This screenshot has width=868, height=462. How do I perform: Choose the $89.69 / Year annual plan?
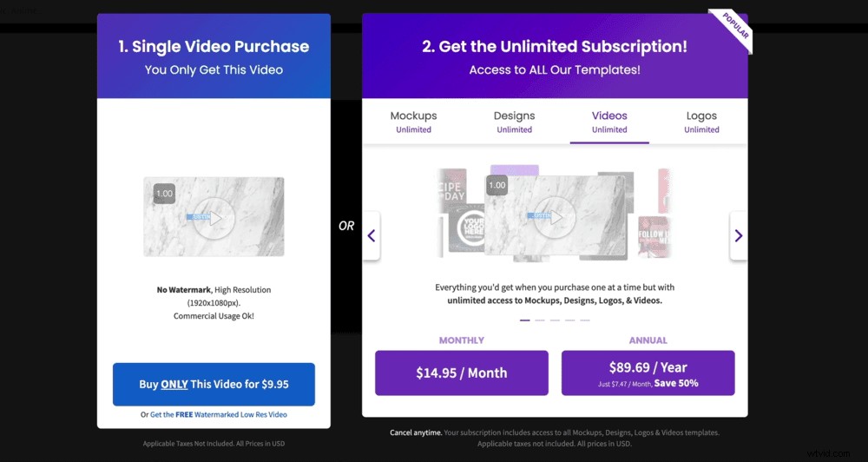click(648, 373)
